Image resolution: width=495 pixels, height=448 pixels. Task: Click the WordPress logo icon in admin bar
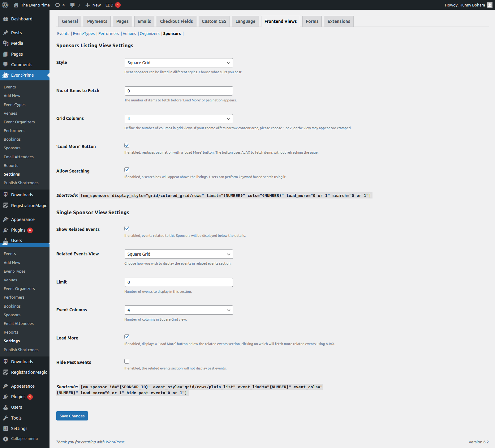[5, 5]
